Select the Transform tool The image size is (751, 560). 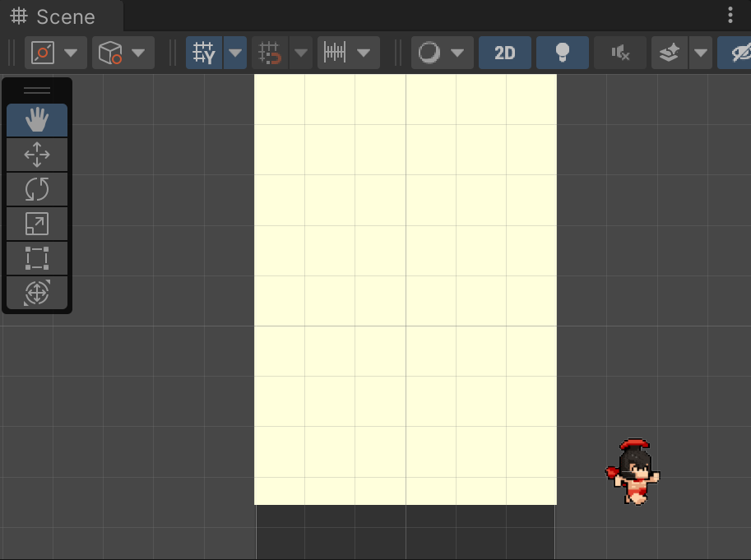click(x=37, y=293)
